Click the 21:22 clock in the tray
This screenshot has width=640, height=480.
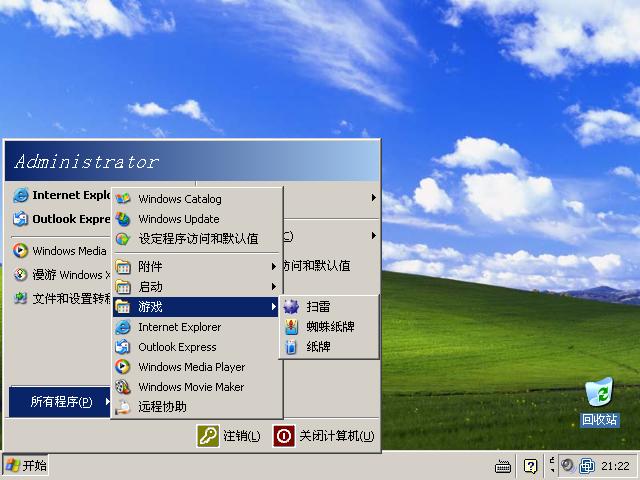pyautogui.click(x=615, y=466)
